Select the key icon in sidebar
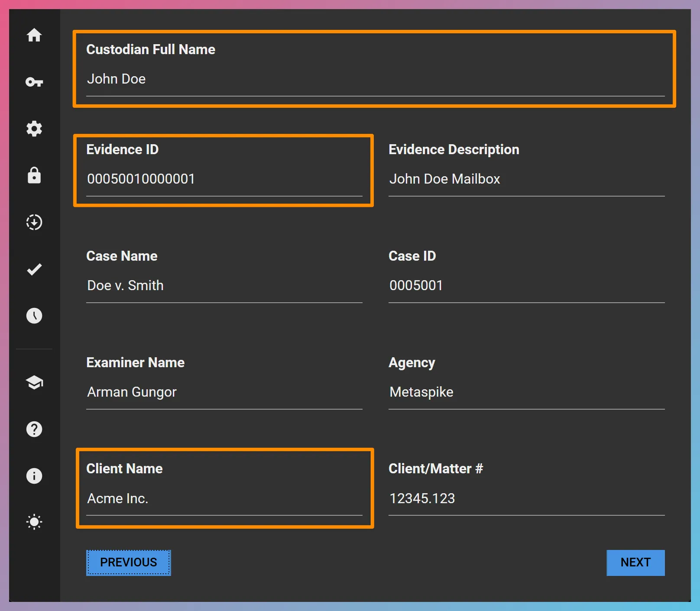Screen dimensions: 700x611 (x=34, y=82)
